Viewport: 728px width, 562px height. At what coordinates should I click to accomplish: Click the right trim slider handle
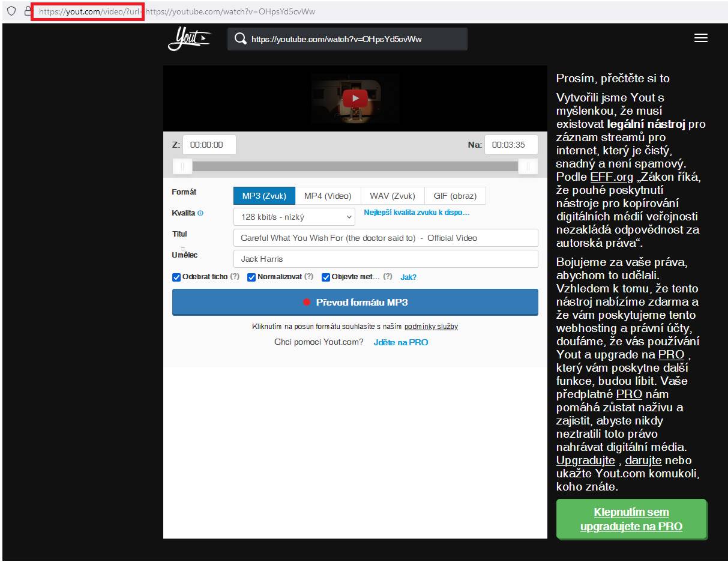(528, 166)
